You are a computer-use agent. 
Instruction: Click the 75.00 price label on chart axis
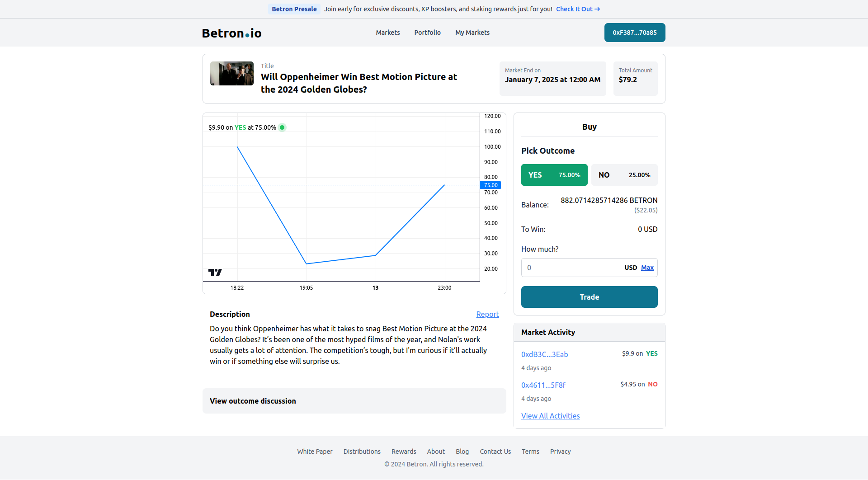click(x=491, y=185)
